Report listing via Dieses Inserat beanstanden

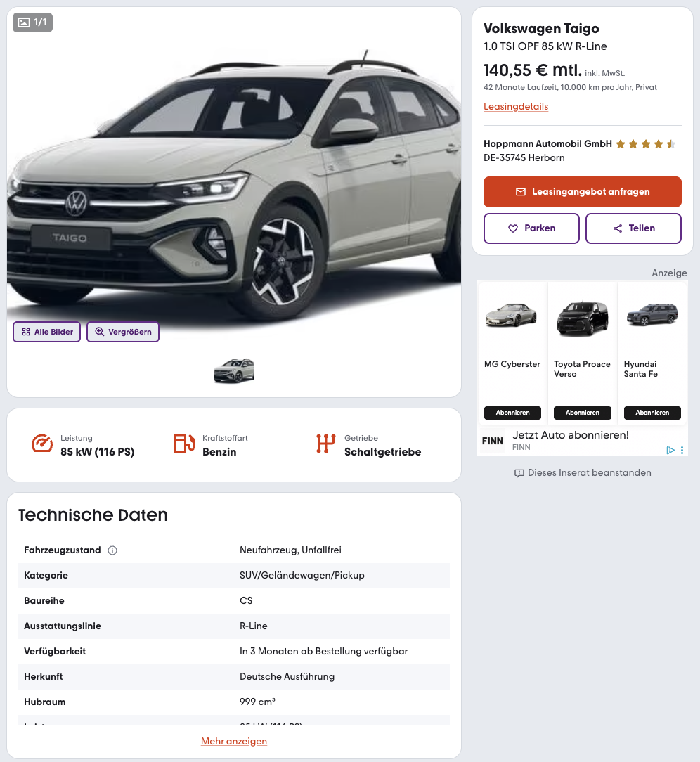point(589,473)
